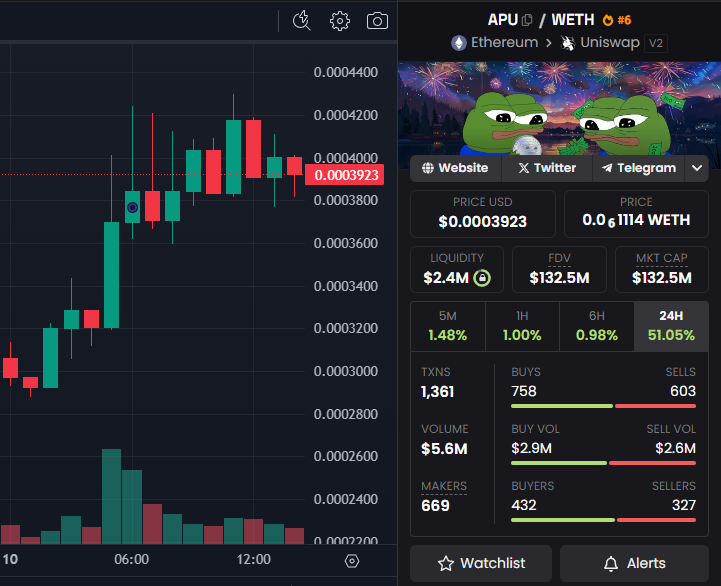
Task: Click the blue trade marker on the chart
Action: click(132, 207)
